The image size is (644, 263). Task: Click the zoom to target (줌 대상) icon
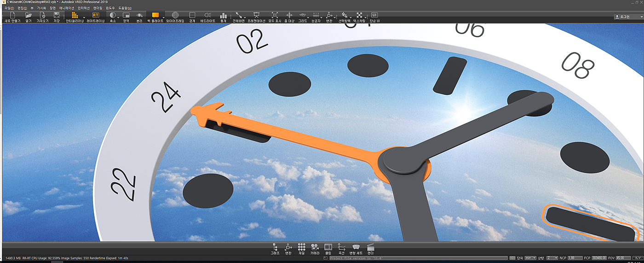click(x=289, y=15)
